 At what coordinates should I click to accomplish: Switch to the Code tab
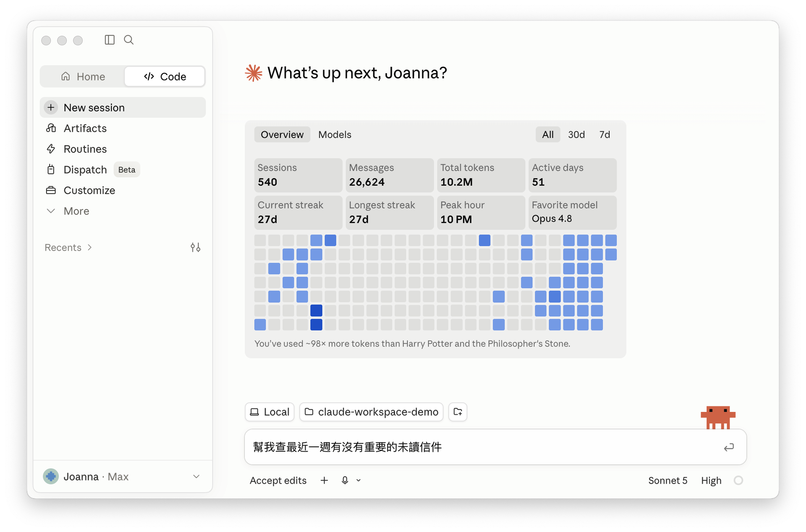(x=165, y=76)
